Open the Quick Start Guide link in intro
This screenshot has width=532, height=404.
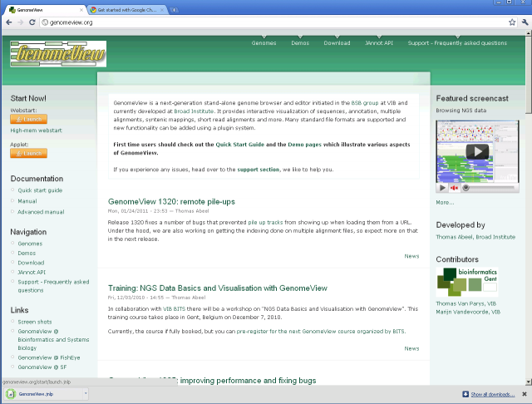[x=240, y=145]
